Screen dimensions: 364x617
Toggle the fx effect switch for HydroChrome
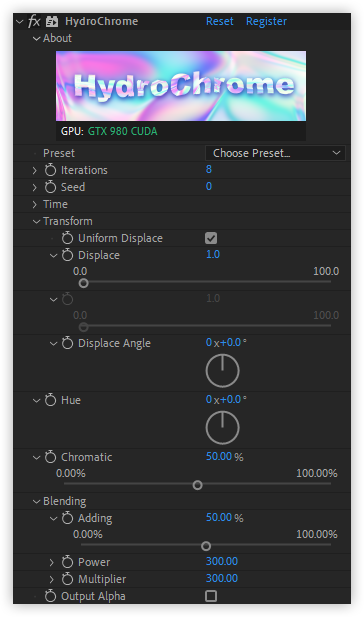[34, 21]
